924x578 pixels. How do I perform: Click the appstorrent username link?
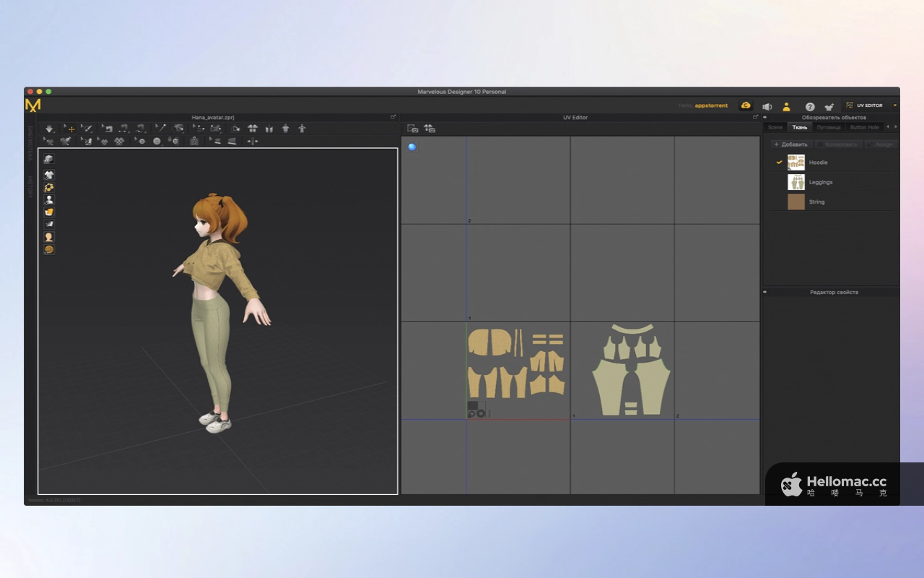pos(711,105)
